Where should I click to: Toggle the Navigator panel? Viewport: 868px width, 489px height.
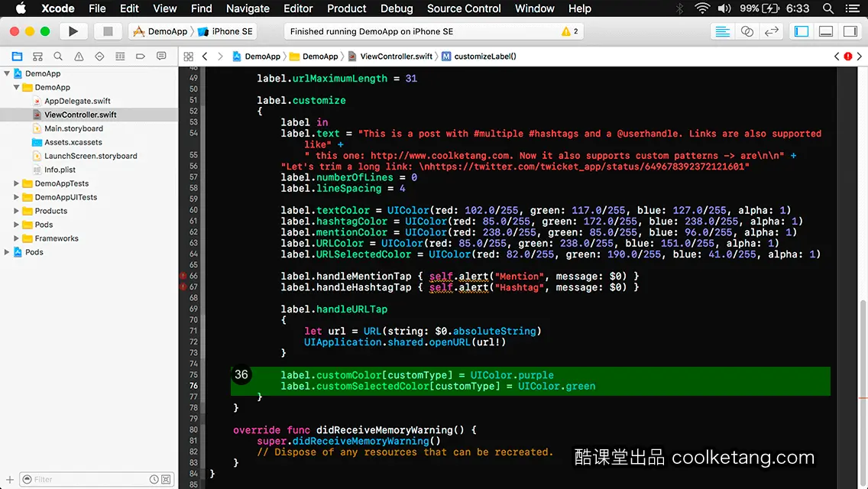(801, 31)
